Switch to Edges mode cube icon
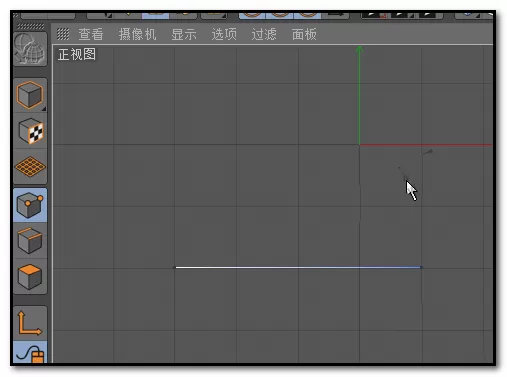The image size is (507, 377). pyautogui.click(x=30, y=240)
